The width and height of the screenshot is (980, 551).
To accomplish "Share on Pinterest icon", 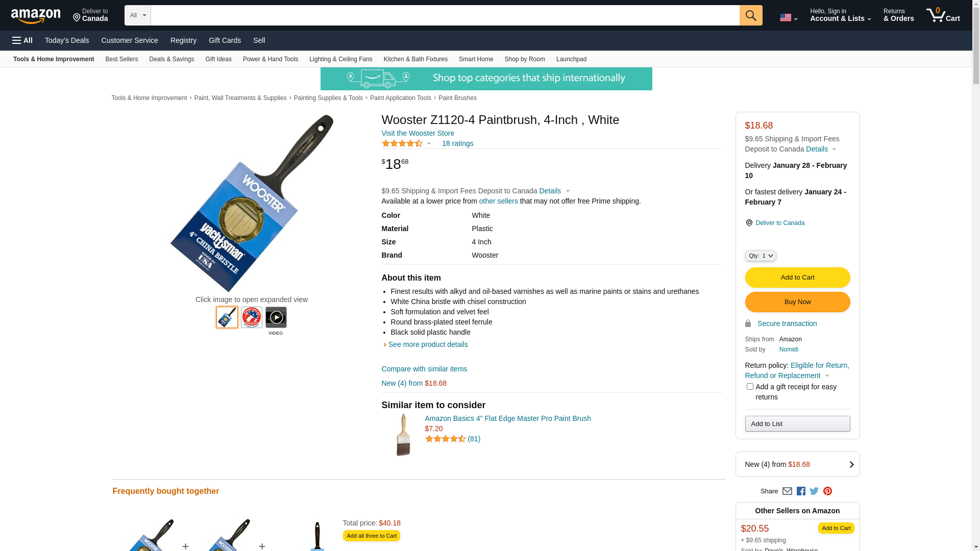I will (x=827, y=491).
